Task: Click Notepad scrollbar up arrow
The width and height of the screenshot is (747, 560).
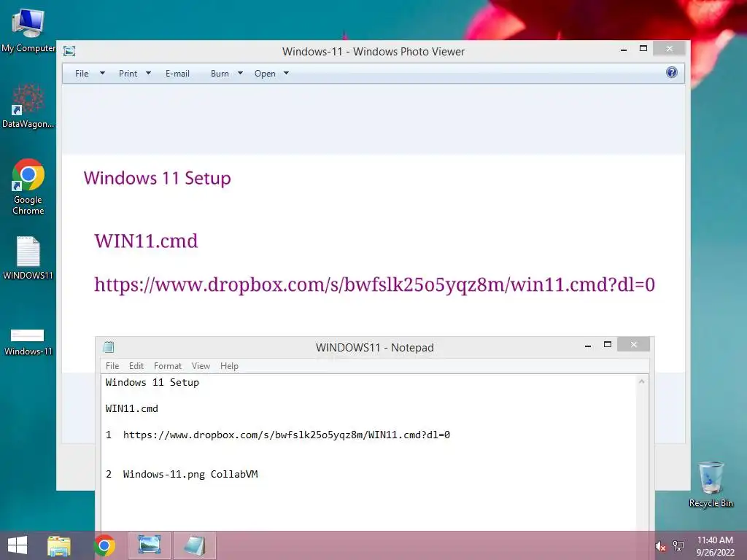Action: (642, 381)
